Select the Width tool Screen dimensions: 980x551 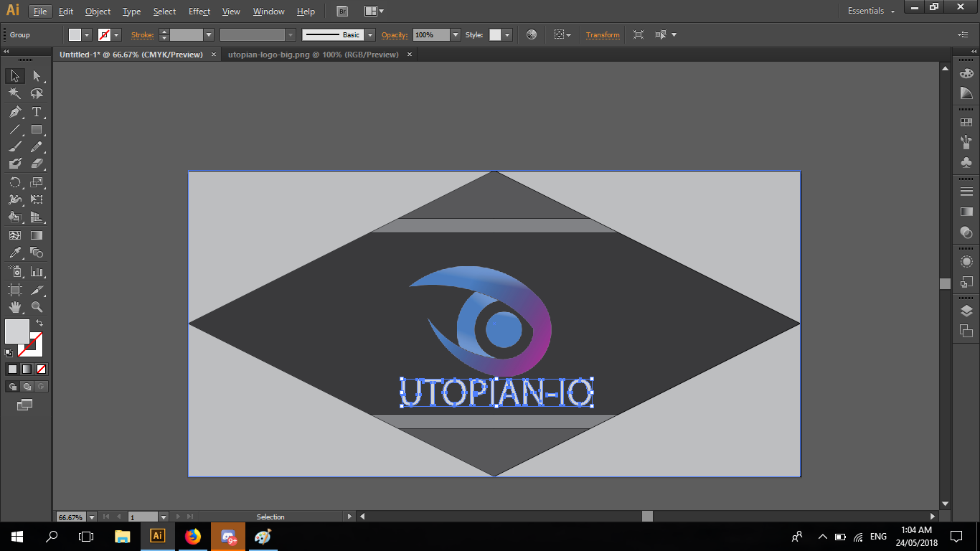[x=14, y=199]
